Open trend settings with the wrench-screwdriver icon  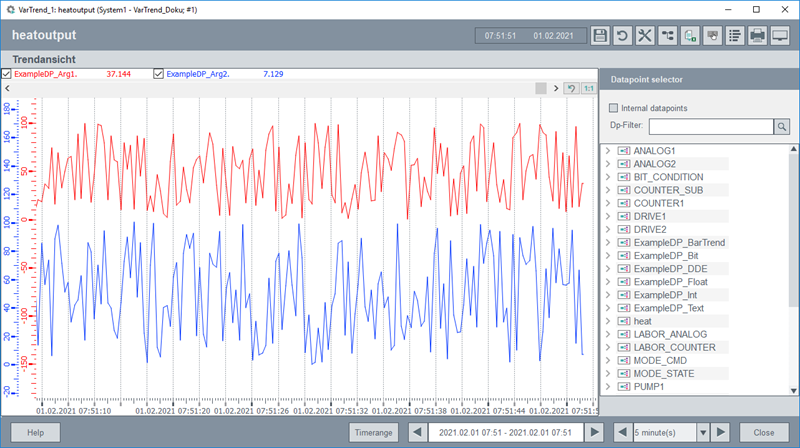click(x=645, y=36)
